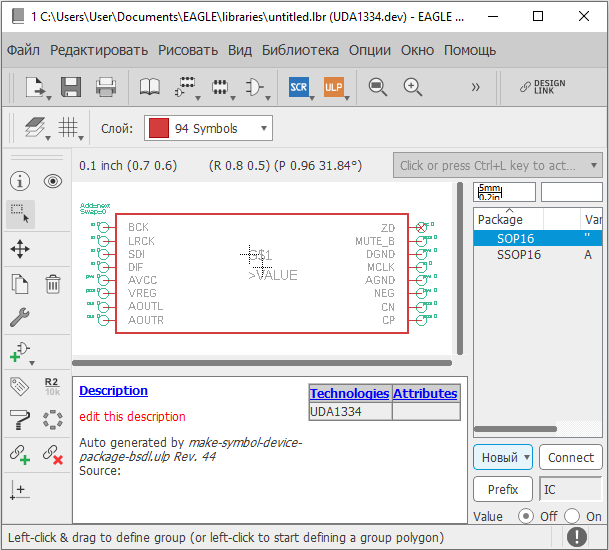
Task: Select the SOP16 package row
Action: click(538, 238)
